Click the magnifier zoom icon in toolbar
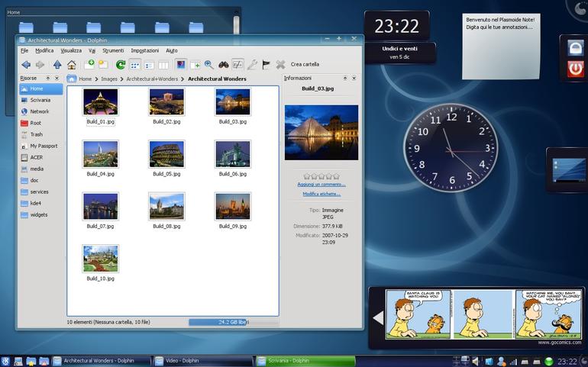588x367 pixels. (x=209, y=65)
